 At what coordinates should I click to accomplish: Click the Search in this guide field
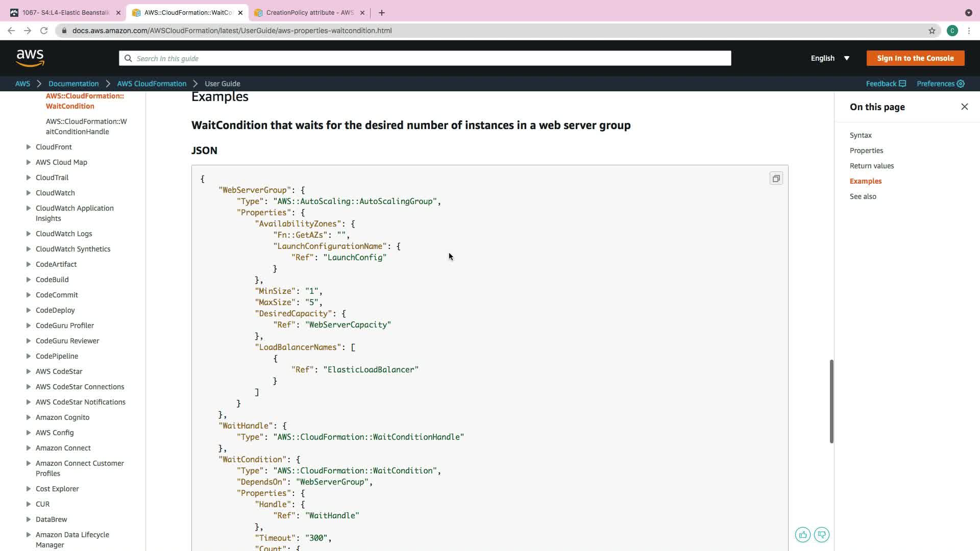[x=425, y=58]
